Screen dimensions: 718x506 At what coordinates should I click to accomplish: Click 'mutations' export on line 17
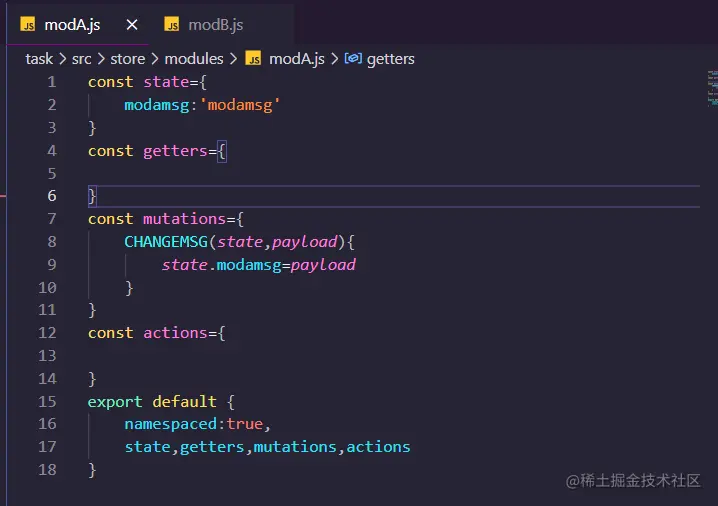pyautogui.click(x=295, y=447)
